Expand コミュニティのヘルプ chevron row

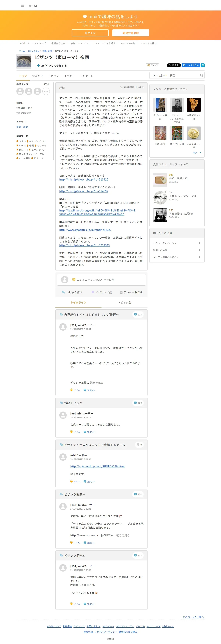pos(177,243)
